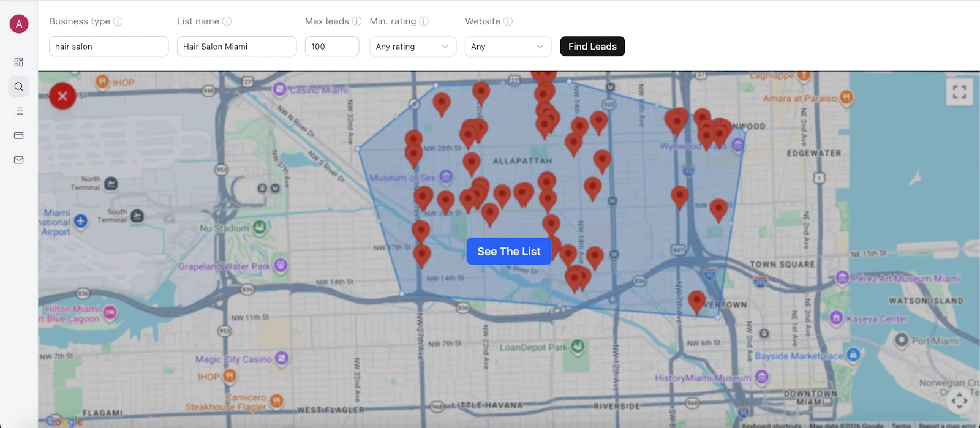Click the map pan control at bottom right
The height and width of the screenshot is (428, 980).
959,401
